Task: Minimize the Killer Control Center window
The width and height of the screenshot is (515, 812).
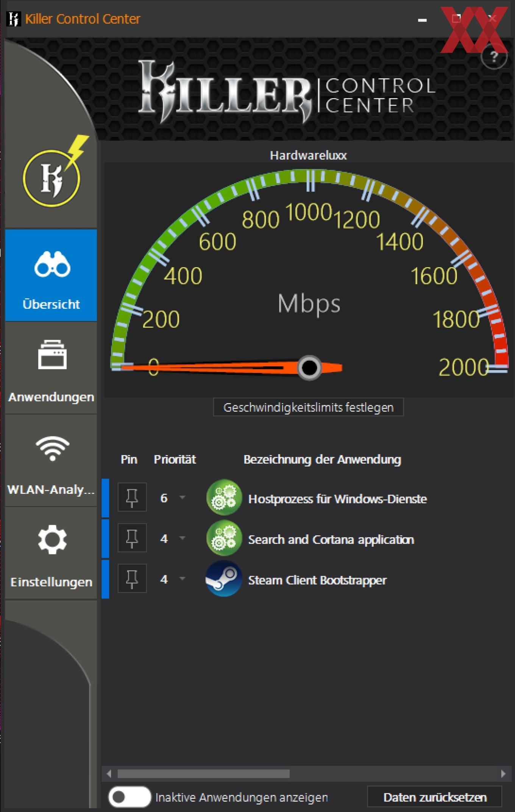Action: [422, 20]
